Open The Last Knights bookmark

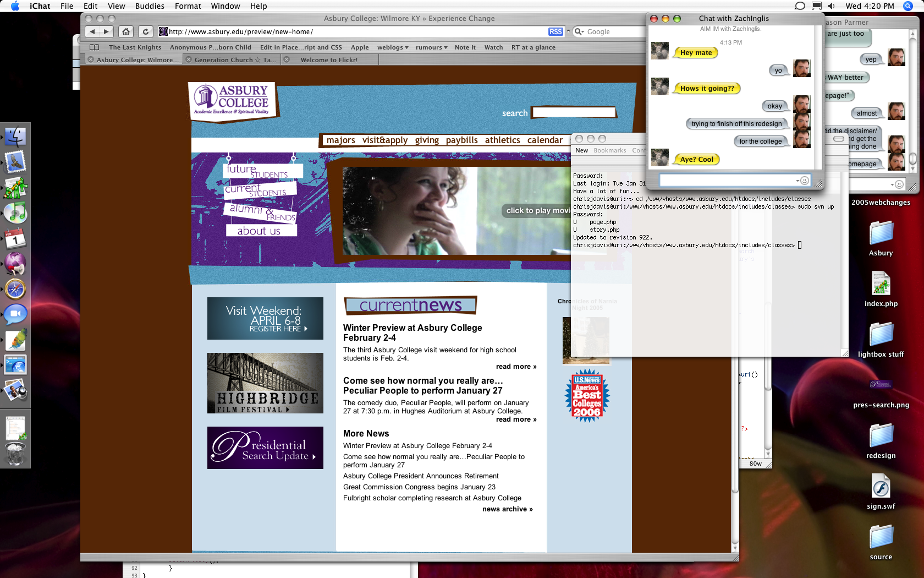tap(135, 47)
